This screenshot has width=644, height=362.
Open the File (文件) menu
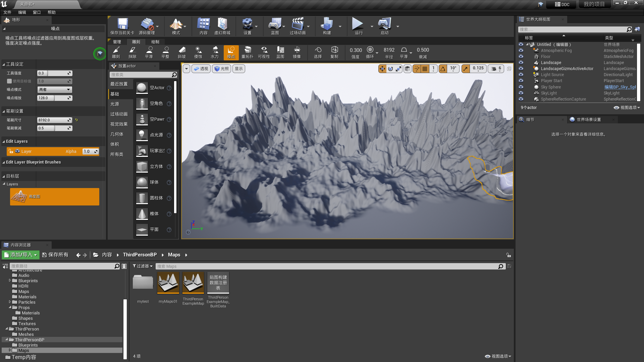(7, 12)
